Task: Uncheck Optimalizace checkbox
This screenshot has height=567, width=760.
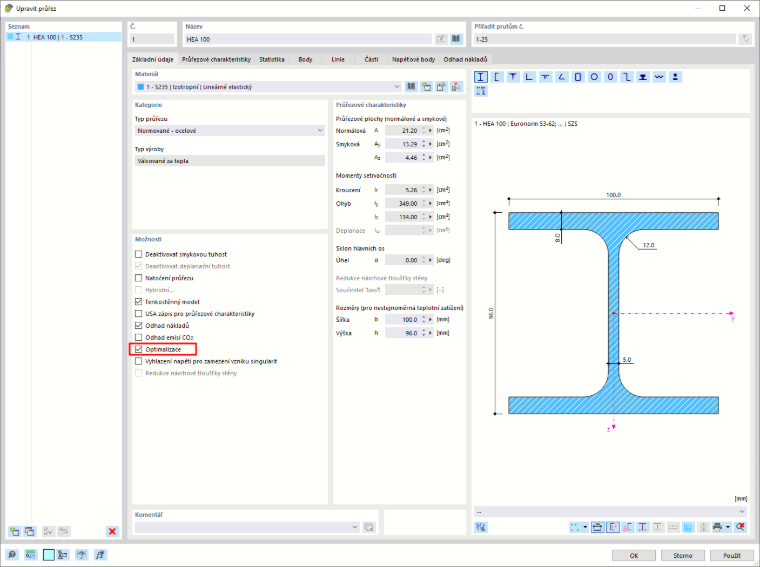Action: click(139, 349)
